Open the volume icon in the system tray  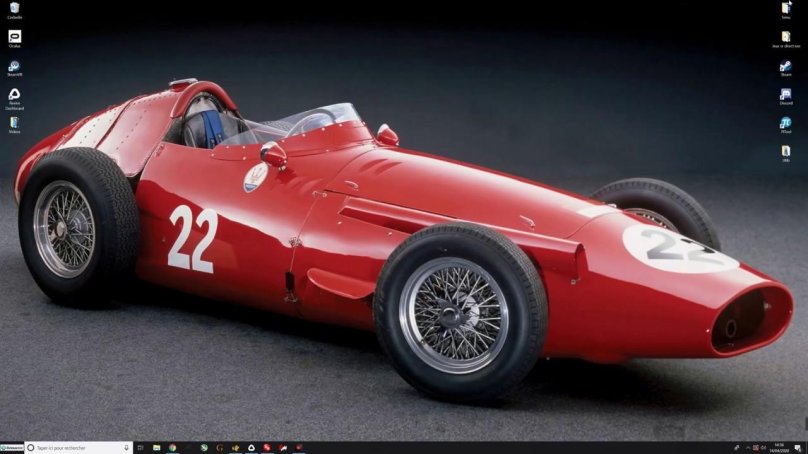click(763, 448)
